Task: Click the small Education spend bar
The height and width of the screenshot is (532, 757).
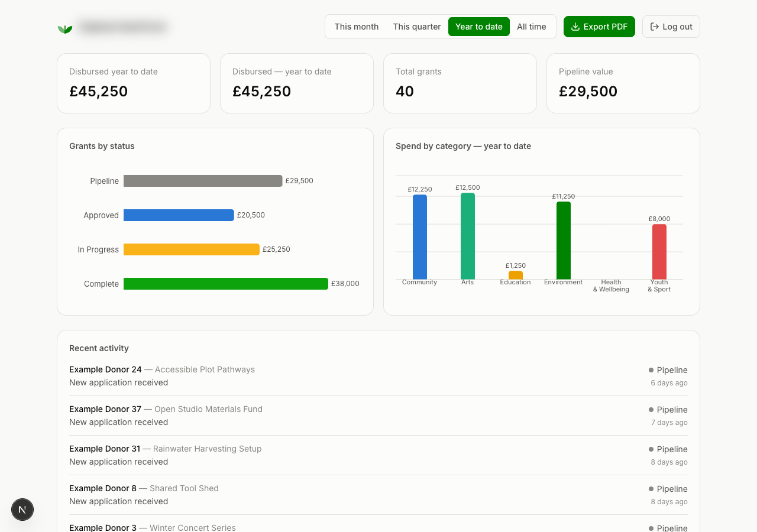Action: pyautogui.click(x=516, y=275)
